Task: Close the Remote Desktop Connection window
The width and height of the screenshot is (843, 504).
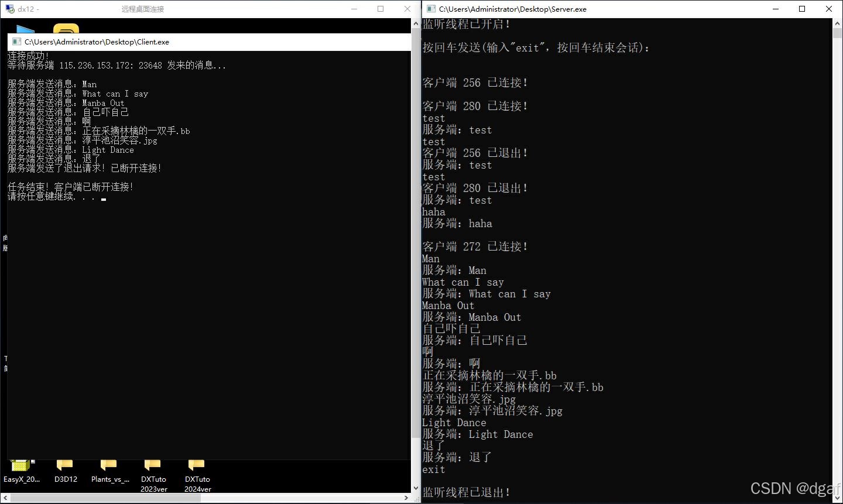Action: (407, 9)
